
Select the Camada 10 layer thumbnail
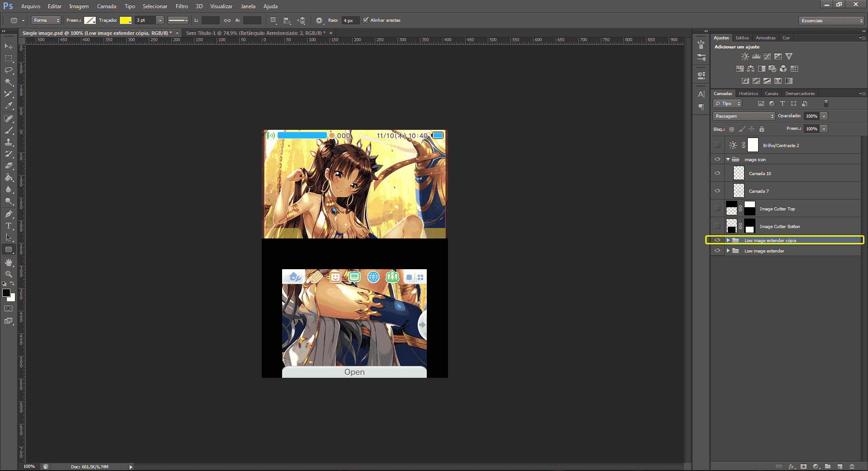pyautogui.click(x=739, y=173)
